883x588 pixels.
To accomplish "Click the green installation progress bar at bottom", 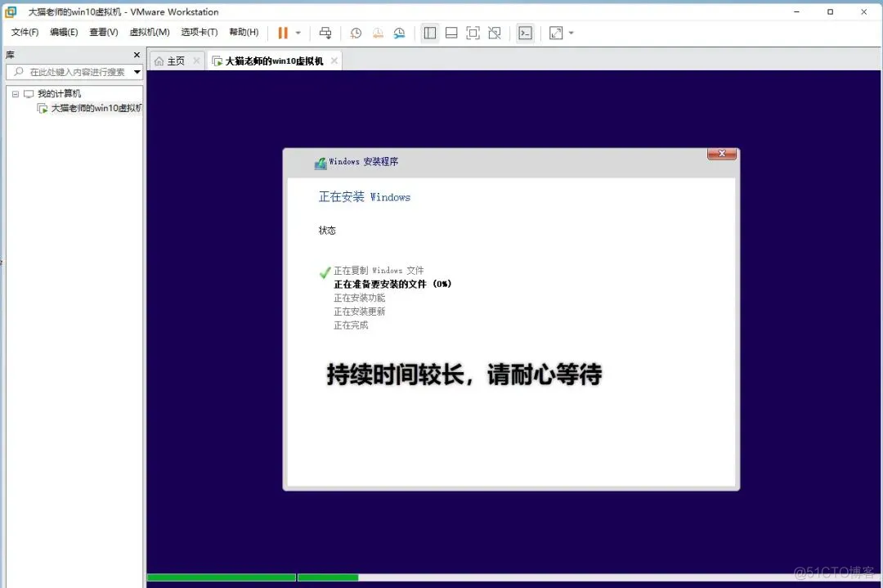I will (x=253, y=577).
